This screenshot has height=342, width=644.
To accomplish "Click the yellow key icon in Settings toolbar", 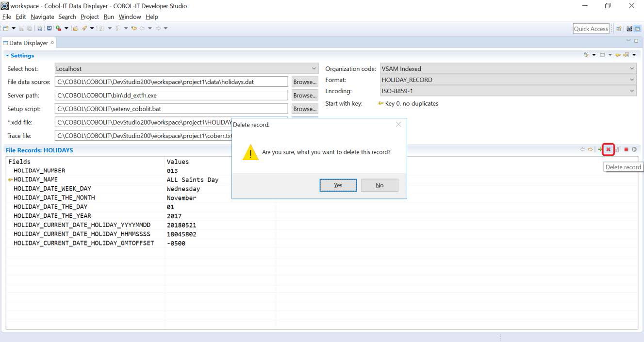I will pos(618,55).
